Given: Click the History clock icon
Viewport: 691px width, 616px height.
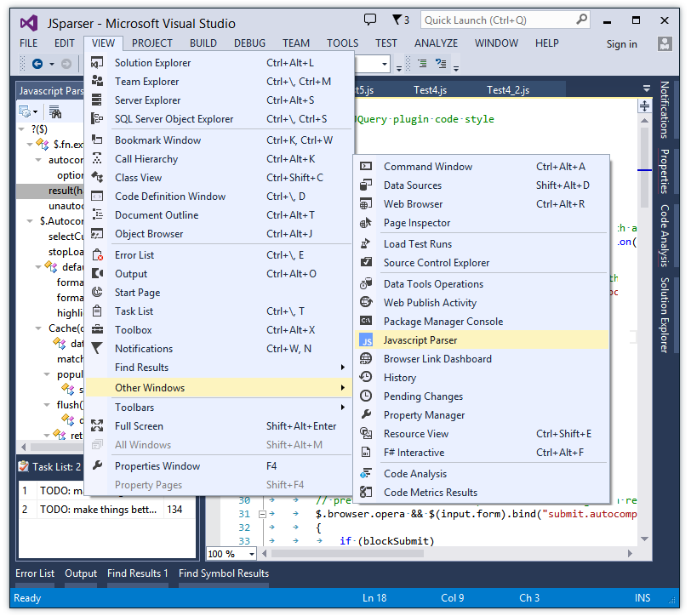Looking at the screenshot, I should click(366, 377).
